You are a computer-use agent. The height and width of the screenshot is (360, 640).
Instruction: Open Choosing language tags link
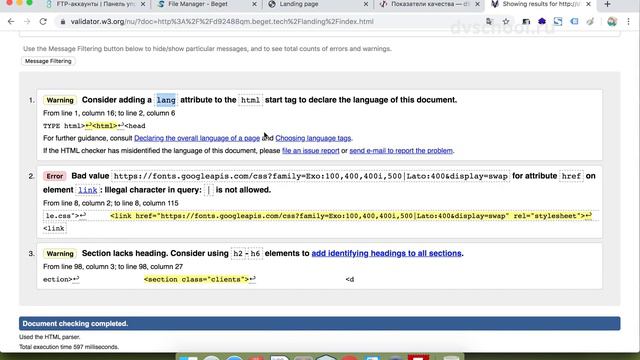tap(313, 138)
